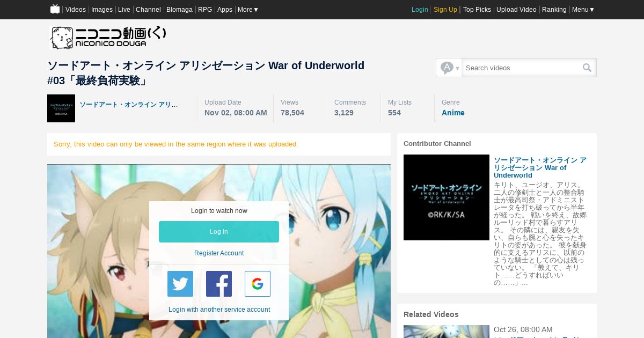644x338 pixels.
Task: Click the video title heading
Action: point(206,73)
